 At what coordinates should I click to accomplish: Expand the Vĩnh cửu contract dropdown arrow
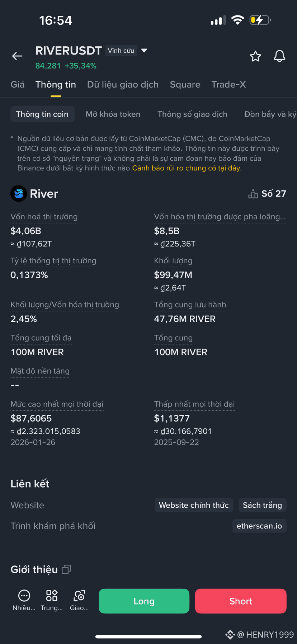[144, 51]
